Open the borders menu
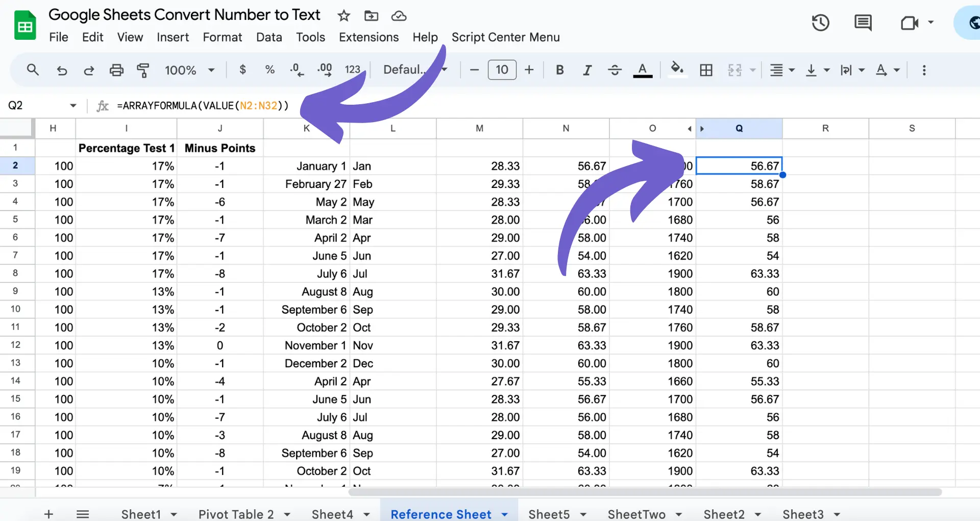 pyautogui.click(x=706, y=70)
